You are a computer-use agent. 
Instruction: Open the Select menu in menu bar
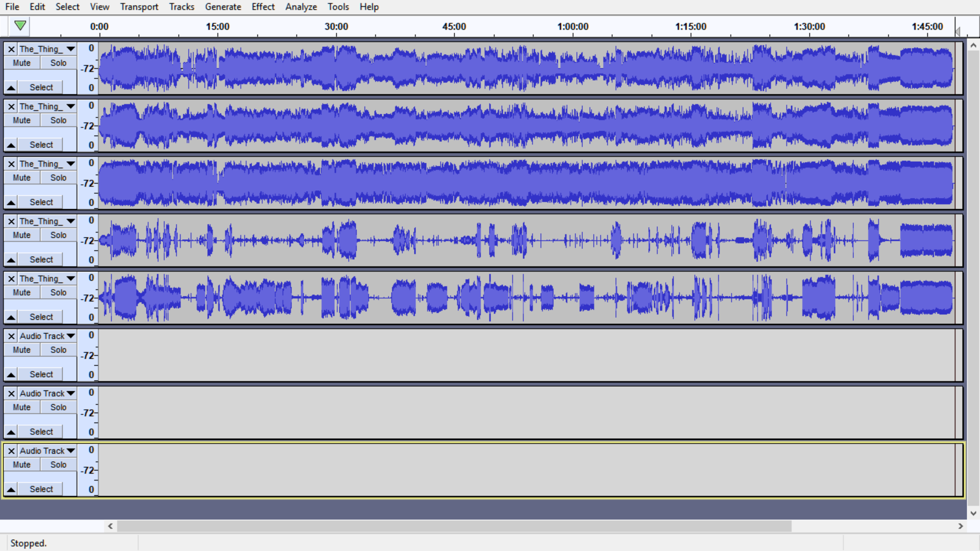tap(67, 7)
